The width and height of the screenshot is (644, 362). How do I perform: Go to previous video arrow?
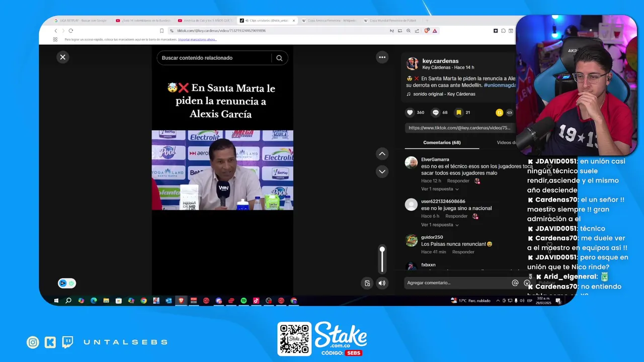pos(382,154)
